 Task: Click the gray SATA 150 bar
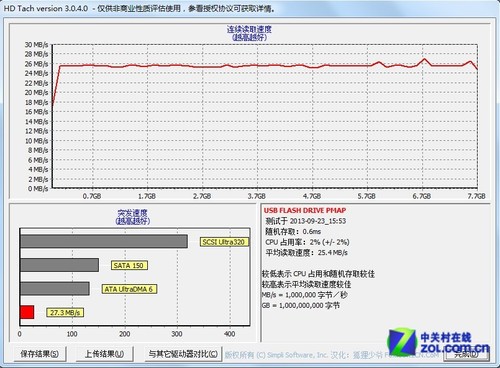pos(59,265)
